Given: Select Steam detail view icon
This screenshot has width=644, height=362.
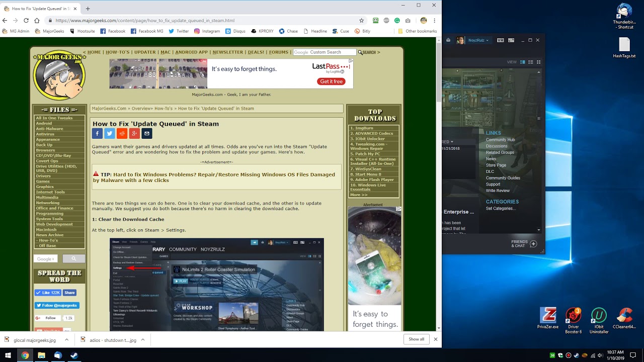Looking at the screenshot, I should point(523,62).
